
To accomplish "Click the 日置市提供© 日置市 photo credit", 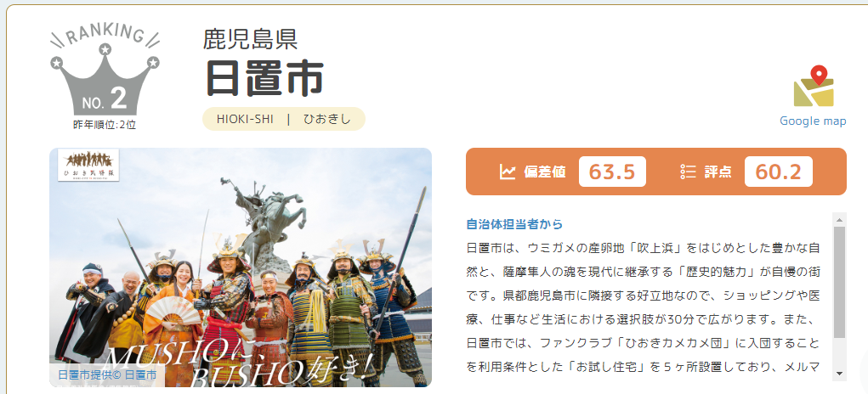I will coord(107,375).
